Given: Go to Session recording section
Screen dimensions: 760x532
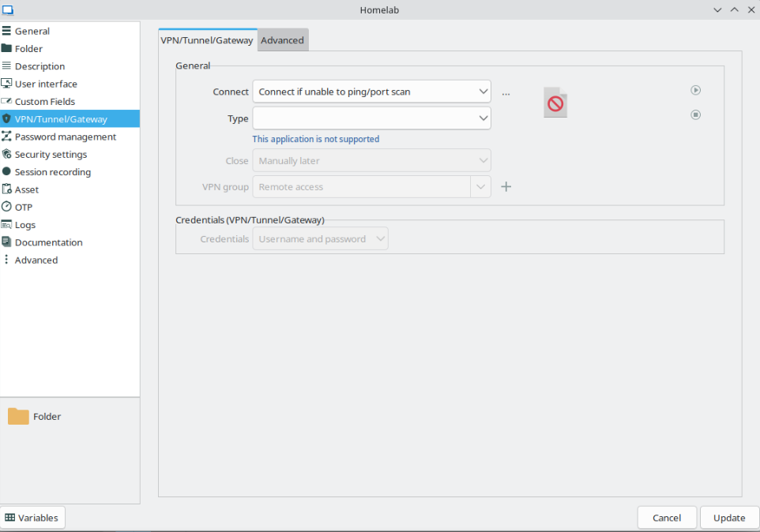Looking at the screenshot, I should pyautogui.click(x=70, y=172).
